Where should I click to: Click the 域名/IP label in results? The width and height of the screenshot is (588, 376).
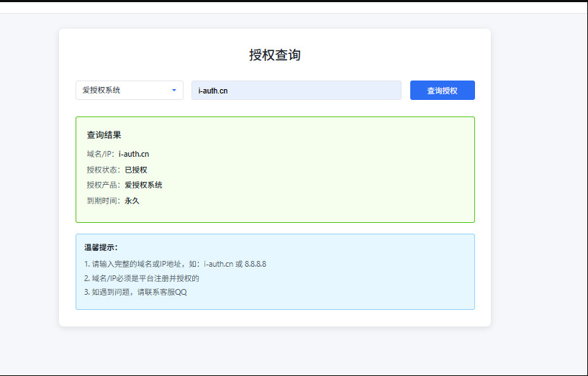tap(101, 154)
